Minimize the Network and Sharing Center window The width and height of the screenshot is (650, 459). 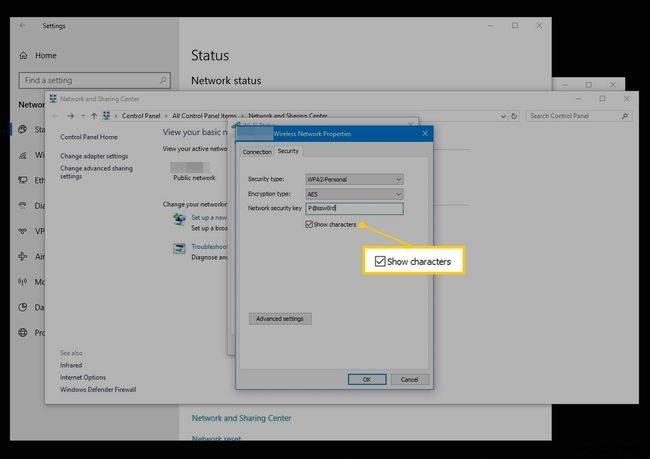pos(579,99)
